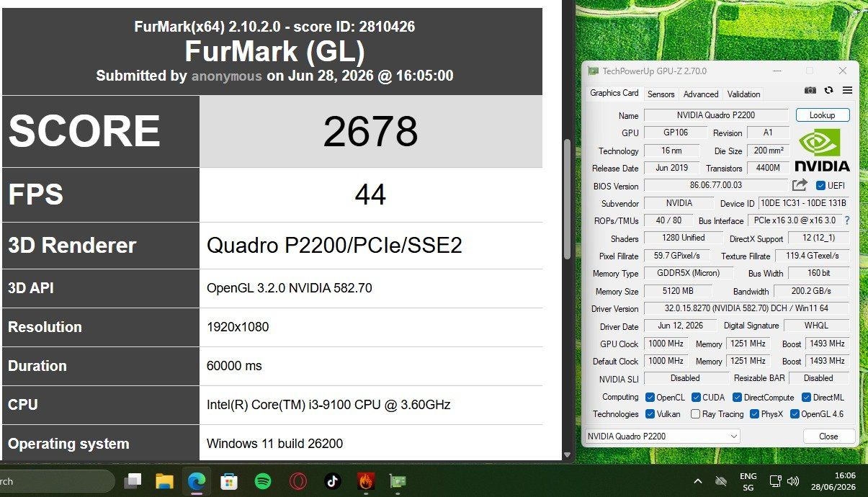868x497 pixels.
Task: Click the GPU-Z Name field
Action: coord(716,115)
